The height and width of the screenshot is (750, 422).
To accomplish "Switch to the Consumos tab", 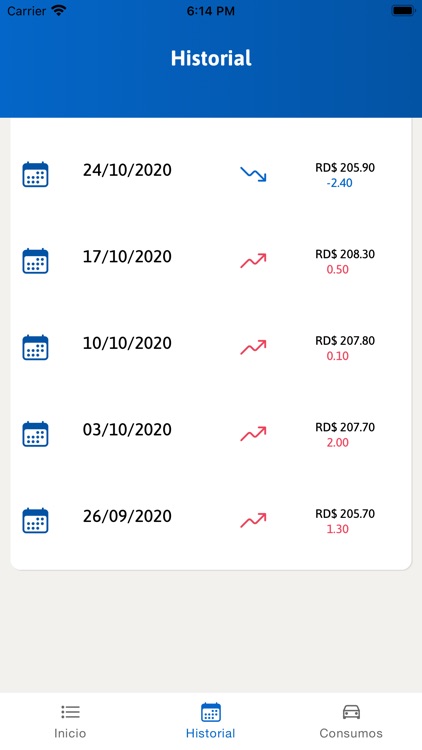I will coord(351,721).
